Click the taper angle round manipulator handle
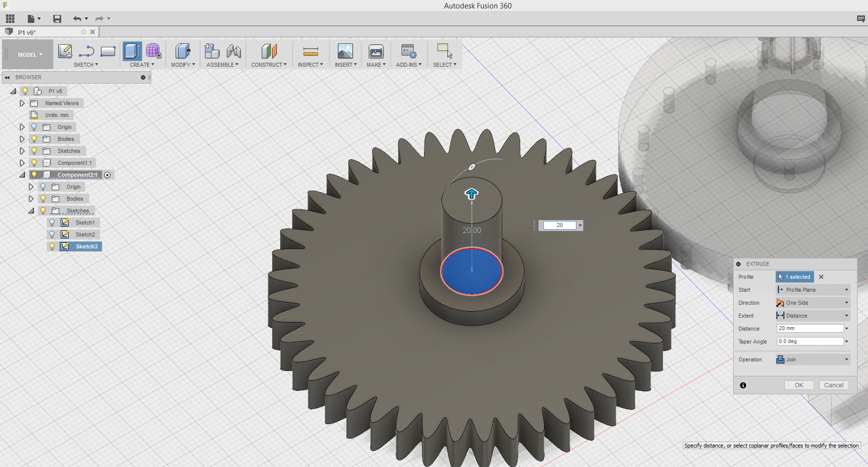The height and width of the screenshot is (467, 868). [x=472, y=167]
